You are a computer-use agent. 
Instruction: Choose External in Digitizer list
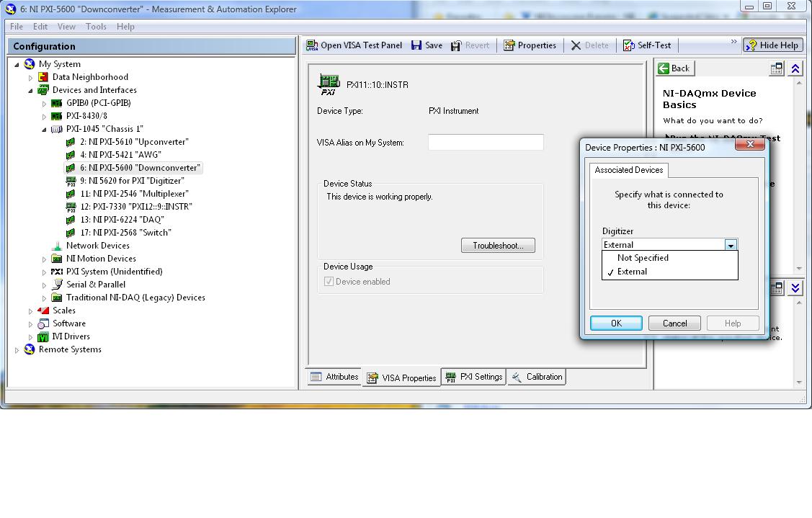point(669,272)
